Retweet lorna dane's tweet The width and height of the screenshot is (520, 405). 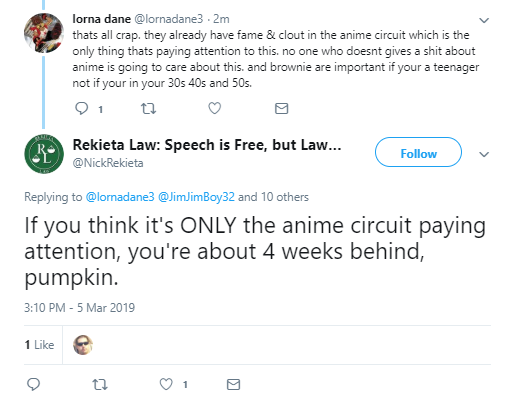148,109
